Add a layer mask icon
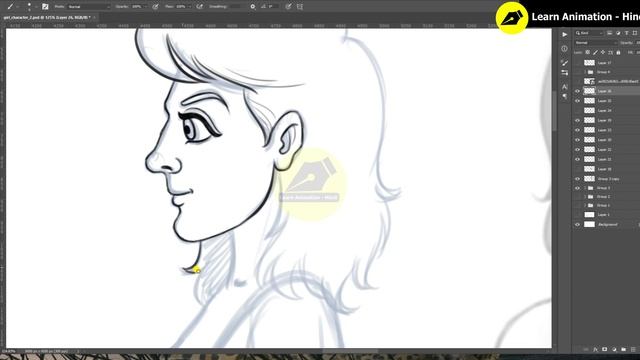 point(604,349)
